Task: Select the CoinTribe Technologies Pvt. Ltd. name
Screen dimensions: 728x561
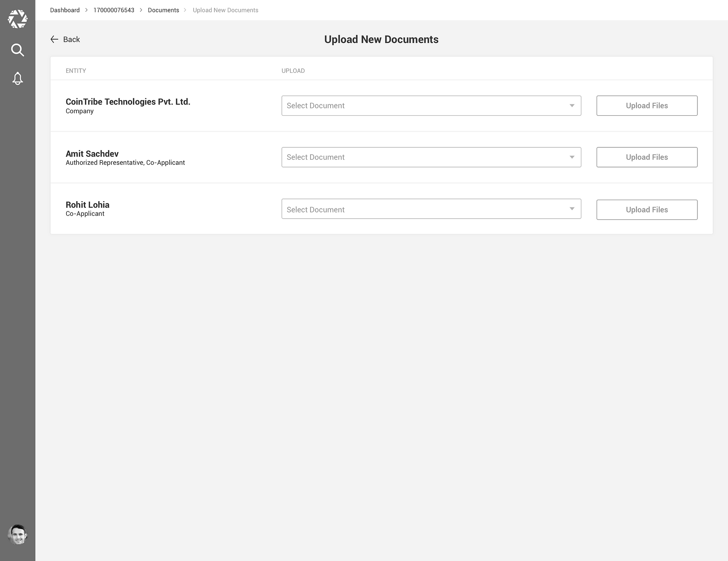Action: (128, 102)
